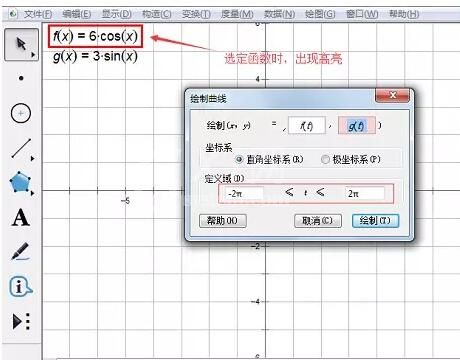Select the Straightedge line tool
Image resolution: width=460 pixels, height=360 pixels.
click(21, 148)
